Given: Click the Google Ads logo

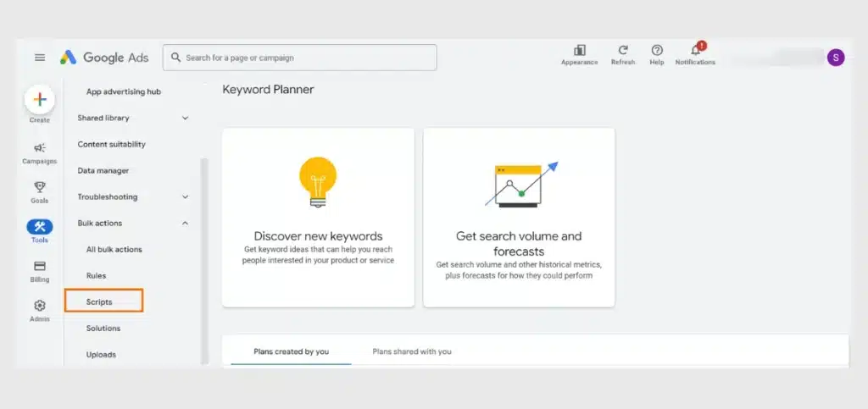Looking at the screenshot, I should tap(104, 58).
